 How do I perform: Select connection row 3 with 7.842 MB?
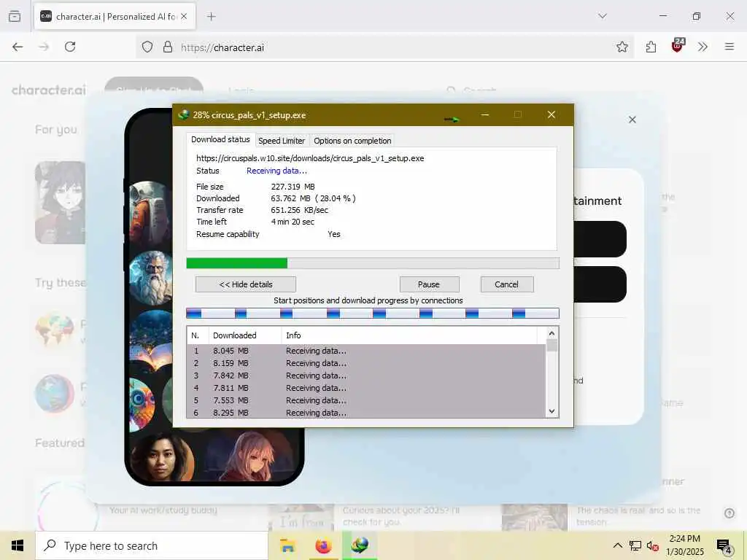coord(366,376)
